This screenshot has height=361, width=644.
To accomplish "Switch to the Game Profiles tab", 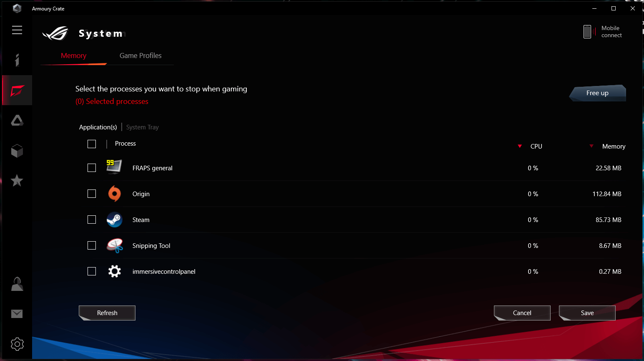I will click(140, 56).
